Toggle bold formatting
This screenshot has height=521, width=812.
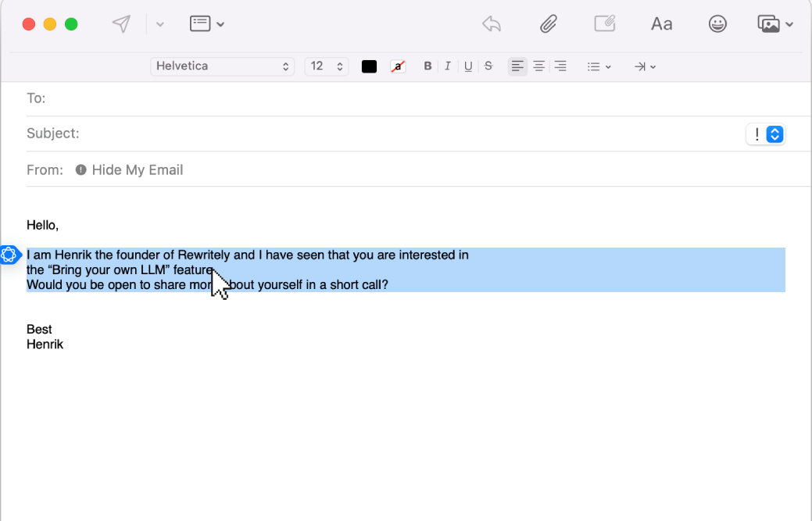coord(427,66)
